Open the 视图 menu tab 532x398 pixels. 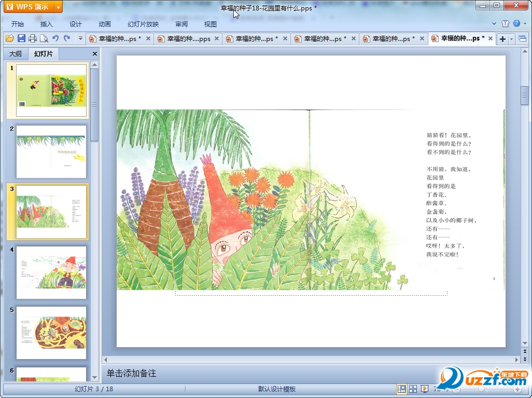[x=211, y=24]
